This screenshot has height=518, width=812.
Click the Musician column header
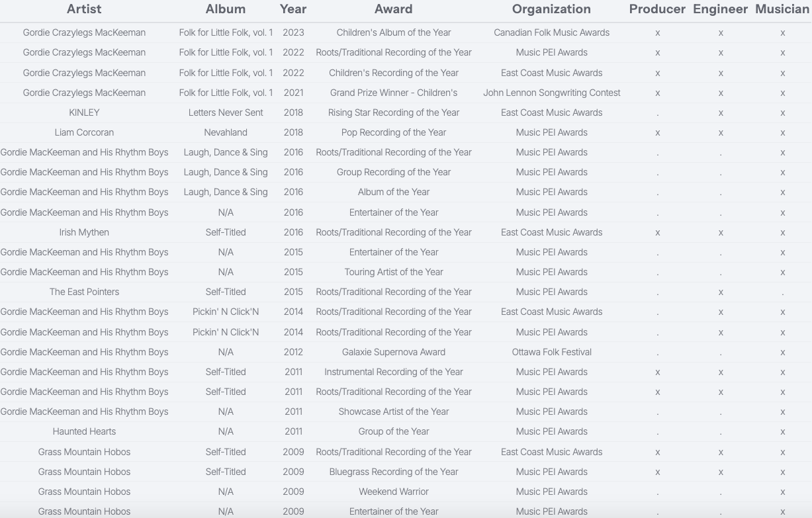[x=782, y=9]
